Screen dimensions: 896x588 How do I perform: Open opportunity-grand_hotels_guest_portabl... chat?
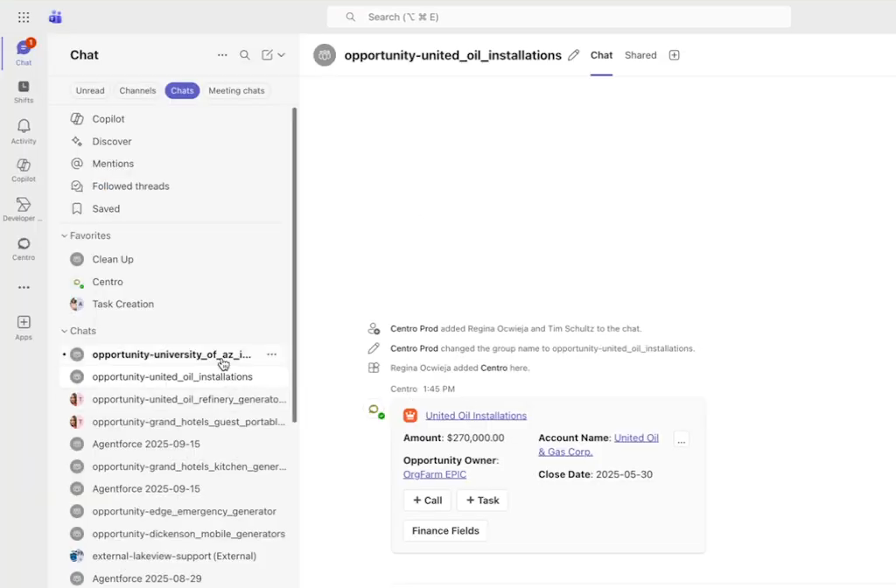tap(174, 422)
